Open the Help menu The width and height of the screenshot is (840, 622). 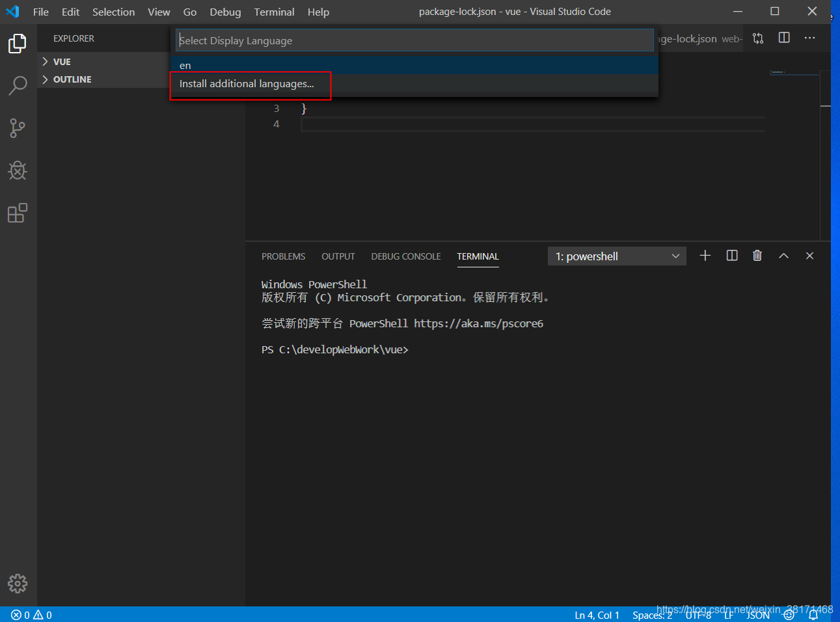tap(318, 12)
